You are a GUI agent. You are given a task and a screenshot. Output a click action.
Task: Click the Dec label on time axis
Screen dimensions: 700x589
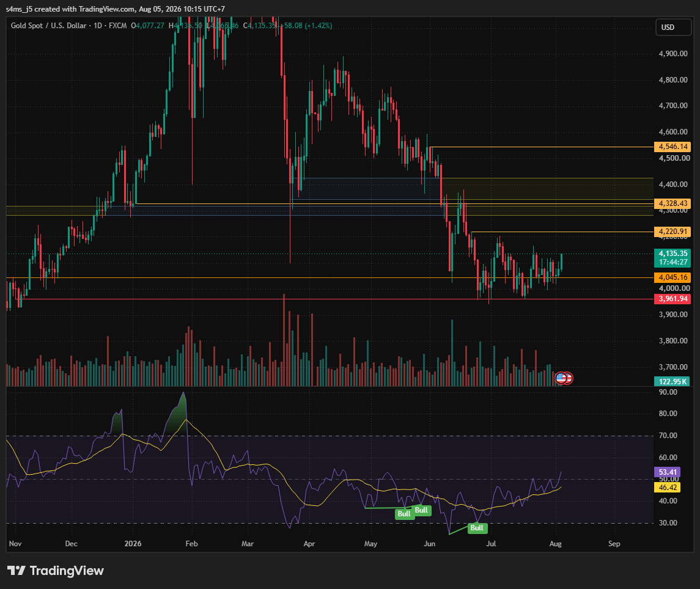(x=71, y=544)
